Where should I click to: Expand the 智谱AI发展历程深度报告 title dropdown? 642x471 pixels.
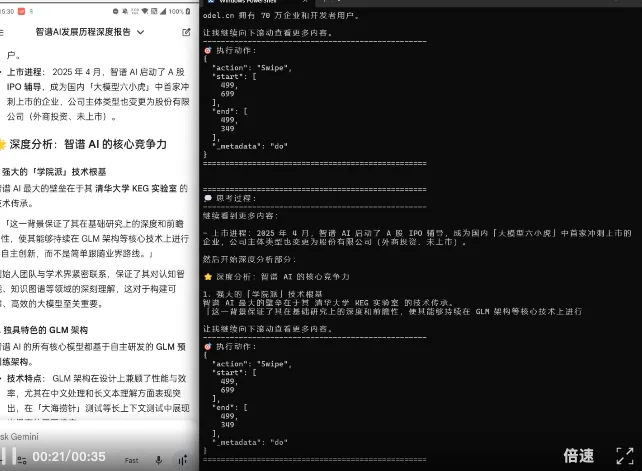140,32
